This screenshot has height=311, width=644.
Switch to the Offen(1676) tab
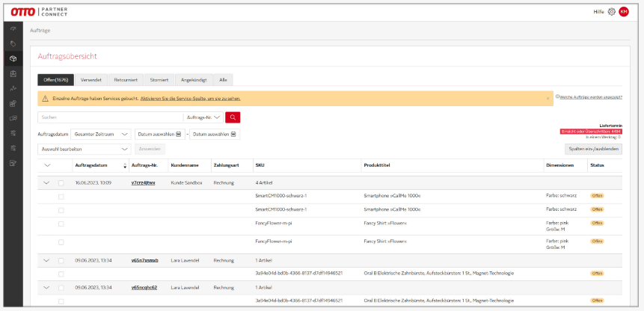(x=56, y=80)
